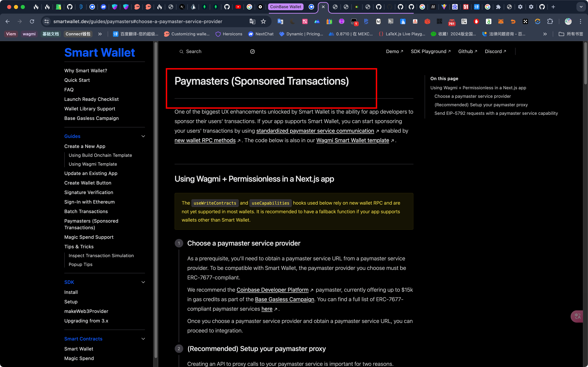Image resolution: width=588 pixels, height=367 pixels.
Task: Collapse the Smart Contracts section chevron
Action: click(x=143, y=339)
